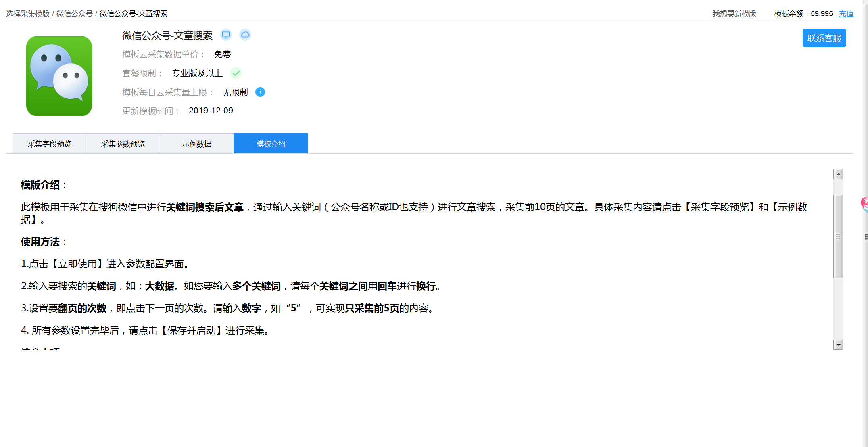Go to 微信公众号 breadcrumb

coord(75,14)
